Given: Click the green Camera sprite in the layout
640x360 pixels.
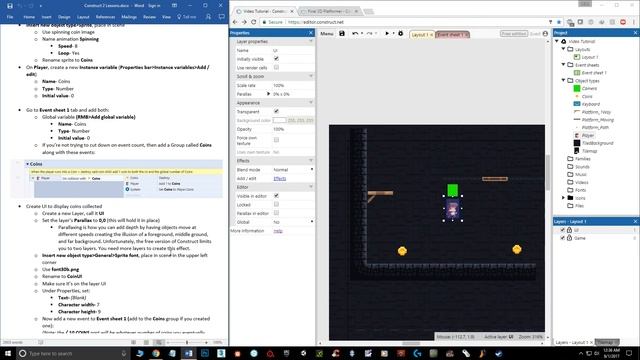Looking at the screenshot, I should [x=453, y=190].
